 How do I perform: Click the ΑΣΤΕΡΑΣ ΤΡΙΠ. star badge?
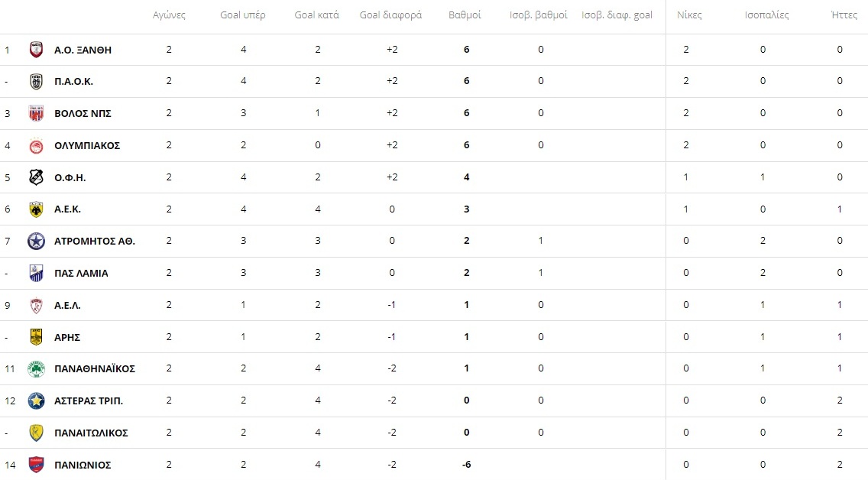click(36, 401)
